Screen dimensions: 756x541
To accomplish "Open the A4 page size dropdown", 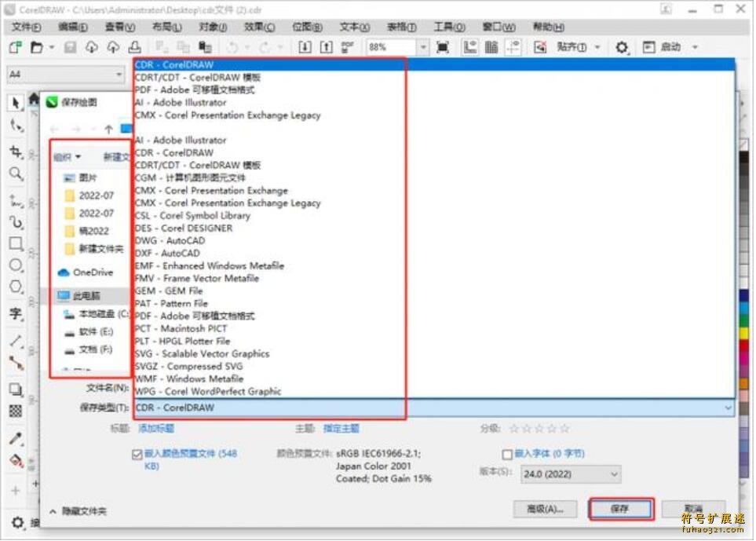I will (x=119, y=75).
